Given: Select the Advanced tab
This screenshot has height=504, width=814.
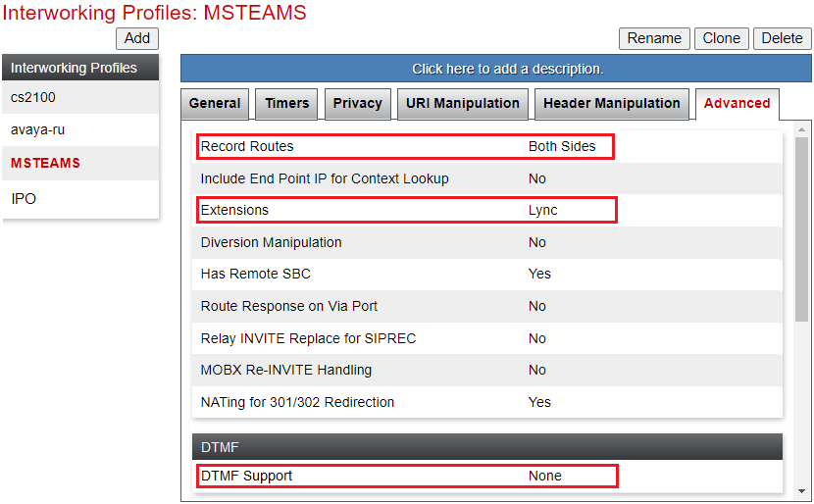Looking at the screenshot, I should [x=738, y=104].
